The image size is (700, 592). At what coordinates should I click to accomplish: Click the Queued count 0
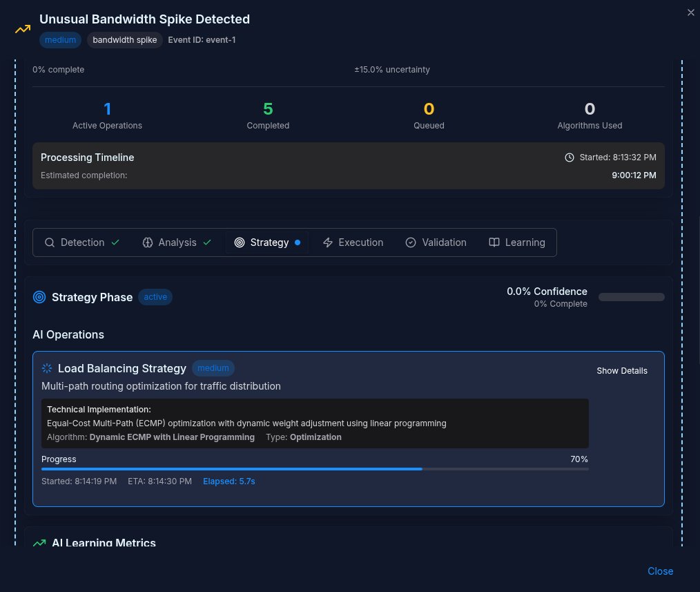[x=429, y=109]
